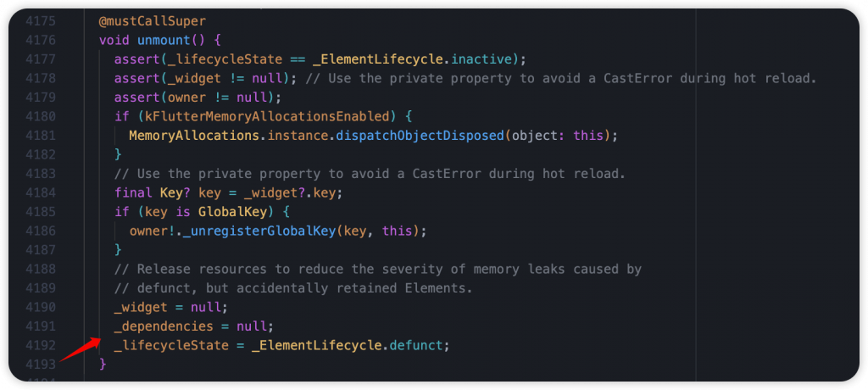Click the @mustCallSuper annotation

pyautogui.click(x=153, y=21)
